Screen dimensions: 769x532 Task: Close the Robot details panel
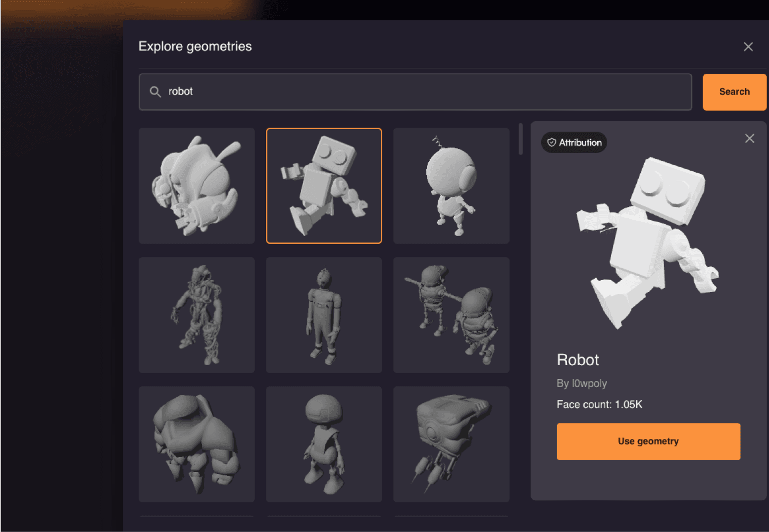tap(749, 139)
